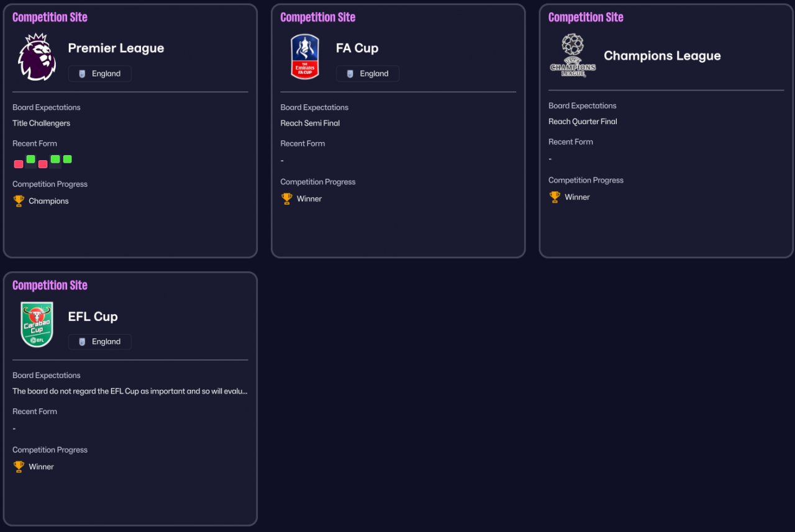
Task: Click the rightmost green Recent Form square
Action: click(x=67, y=160)
